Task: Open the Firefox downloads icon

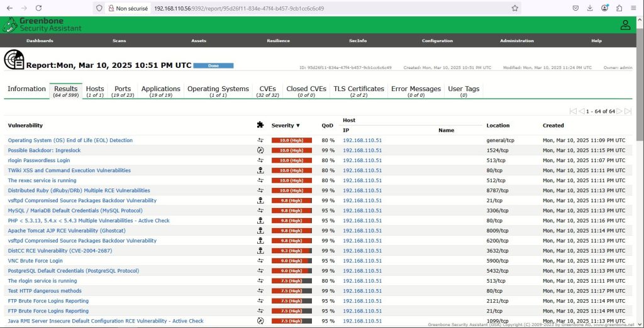Action: pos(590,8)
